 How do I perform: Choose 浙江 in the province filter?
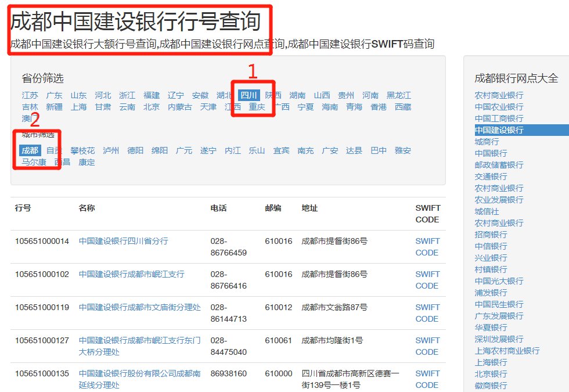(127, 95)
